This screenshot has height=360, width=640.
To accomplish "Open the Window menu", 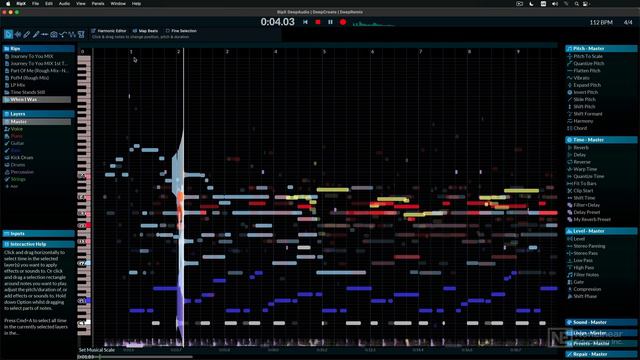I will click(118, 4).
